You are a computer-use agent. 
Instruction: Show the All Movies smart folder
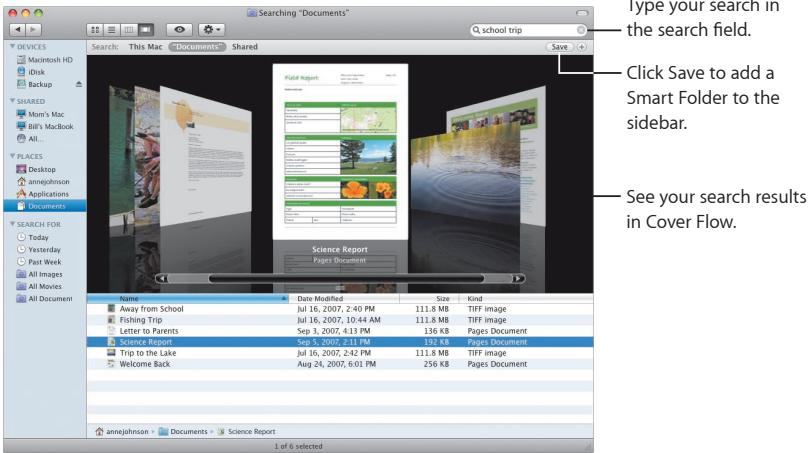pos(39,286)
